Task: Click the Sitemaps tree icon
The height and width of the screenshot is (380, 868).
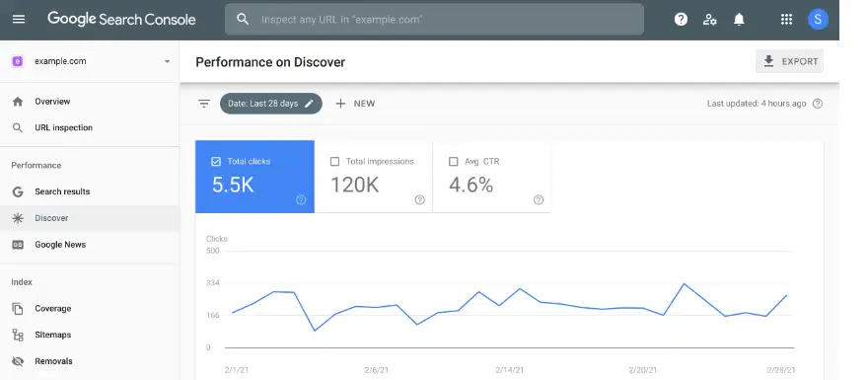Action: (18, 336)
